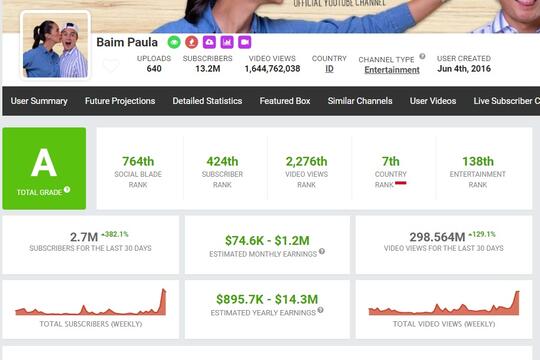Click the 13.2M subscribers value
The image size is (540, 360).
[208, 69]
